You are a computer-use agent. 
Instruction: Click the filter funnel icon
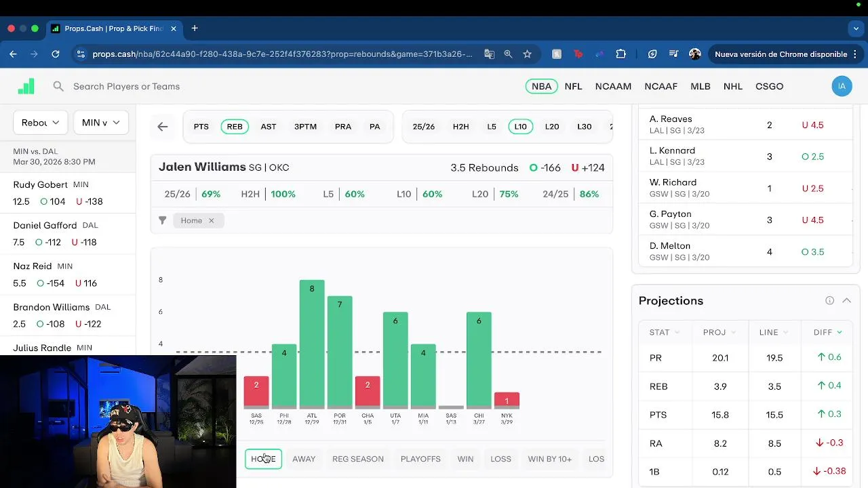coord(163,220)
